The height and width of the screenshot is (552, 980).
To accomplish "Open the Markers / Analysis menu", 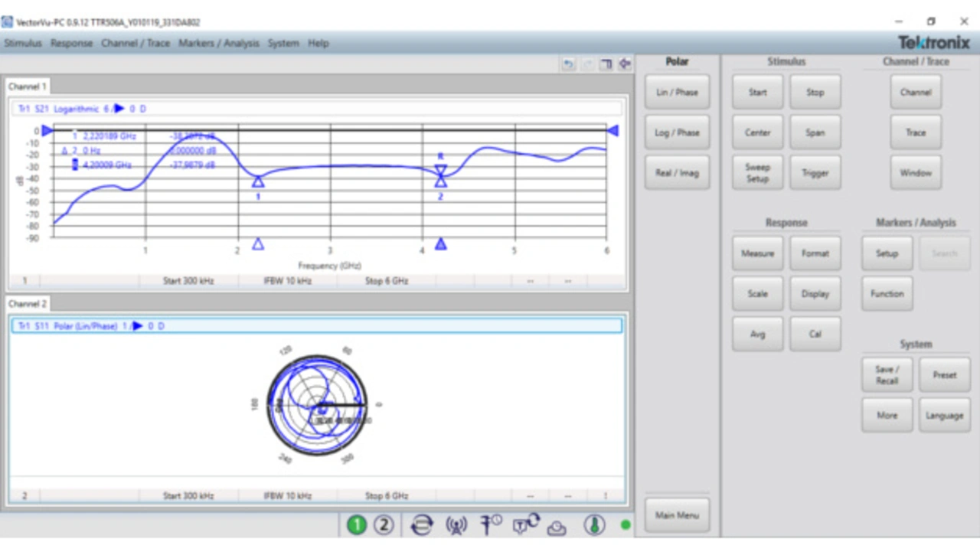I will click(x=219, y=44).
